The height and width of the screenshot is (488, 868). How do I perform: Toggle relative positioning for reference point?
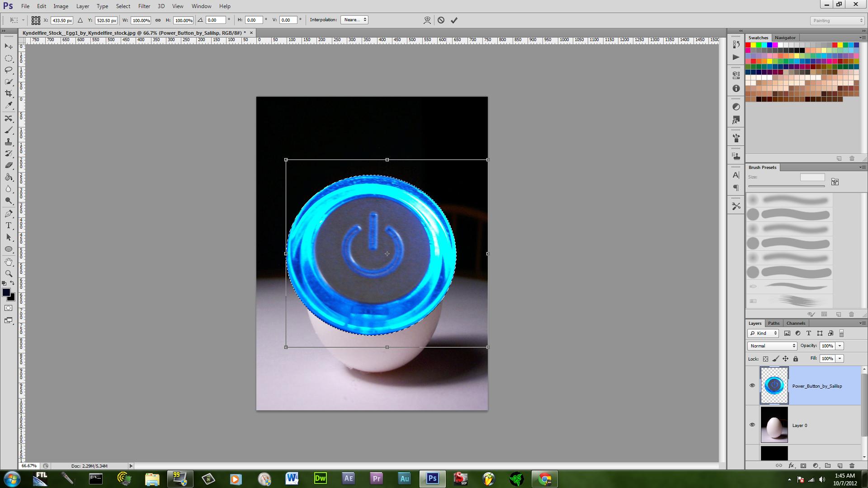click(80, 20)
